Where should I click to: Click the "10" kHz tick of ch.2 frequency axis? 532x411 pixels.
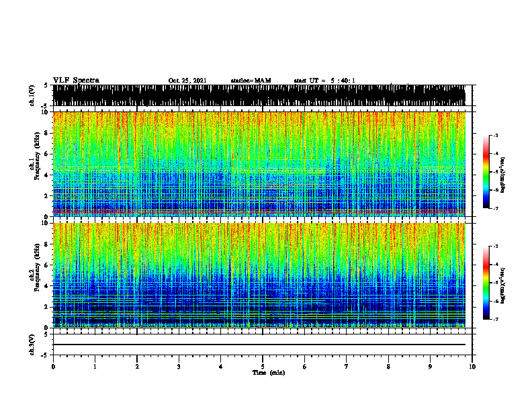[x=45, y=223]
